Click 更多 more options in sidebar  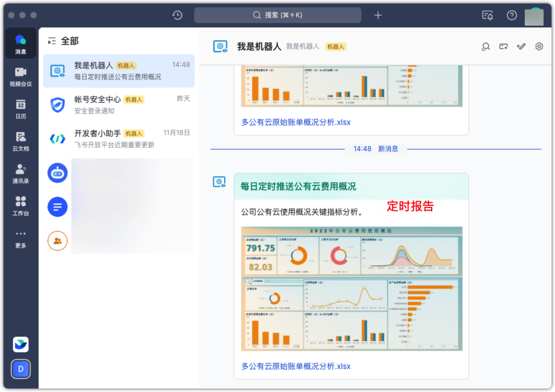click(21, 239)
